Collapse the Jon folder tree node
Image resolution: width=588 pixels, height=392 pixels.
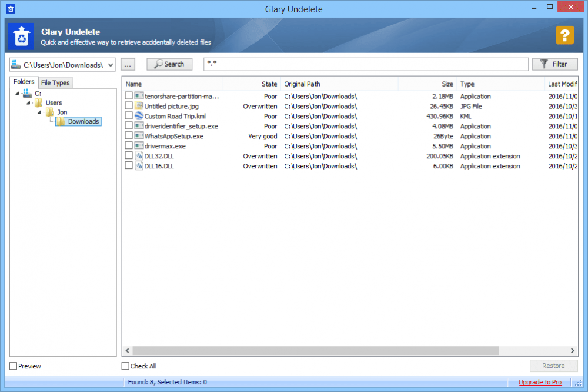click(x=39, y=112)
